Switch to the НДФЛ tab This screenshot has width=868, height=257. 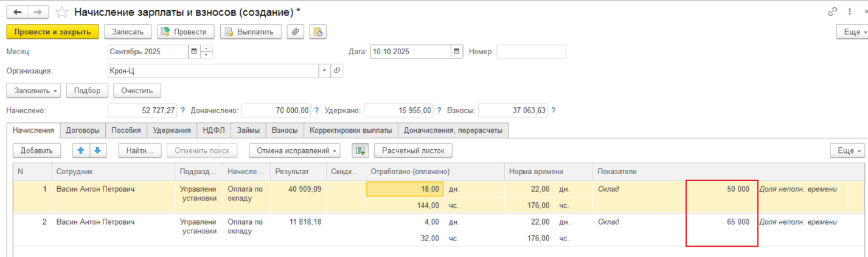(x=214, y=130)
